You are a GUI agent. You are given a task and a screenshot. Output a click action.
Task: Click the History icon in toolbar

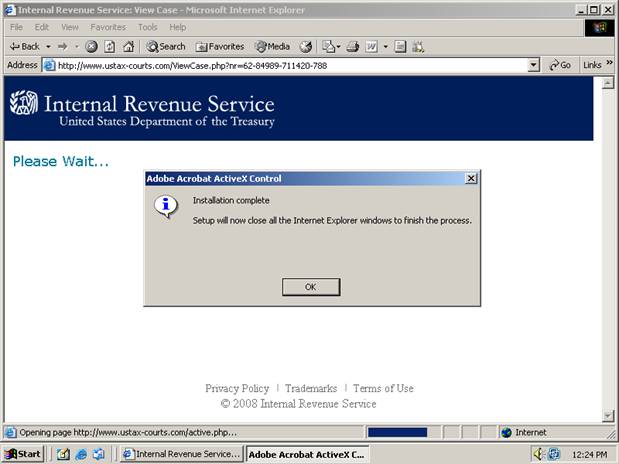point(305,47)
